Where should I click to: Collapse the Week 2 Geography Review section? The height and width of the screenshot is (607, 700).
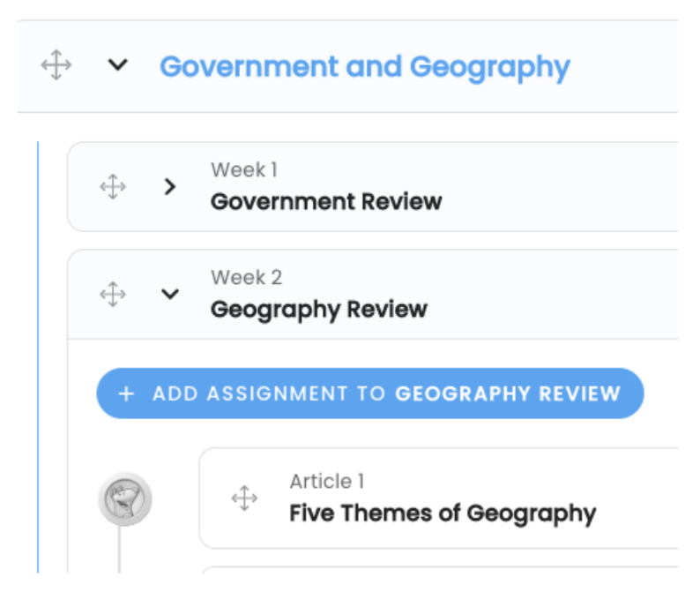[x=170, y=295]
